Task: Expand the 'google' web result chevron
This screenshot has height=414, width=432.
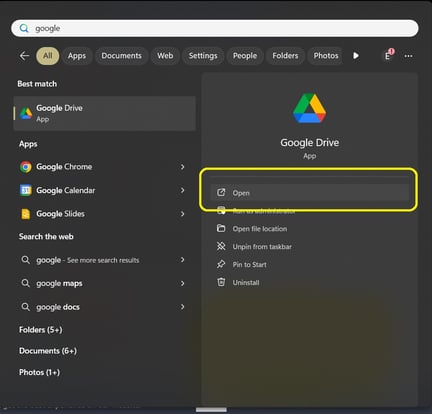Action: [182, 260]
